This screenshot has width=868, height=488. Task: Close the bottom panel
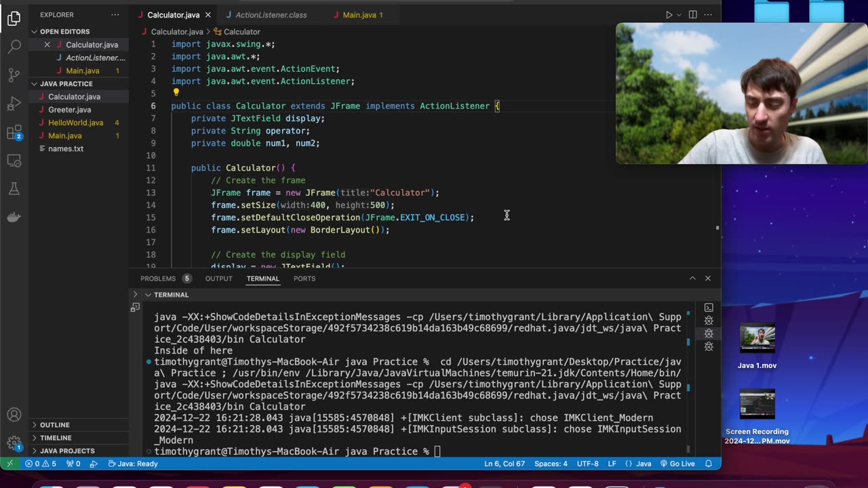click(x=708, y=279)
